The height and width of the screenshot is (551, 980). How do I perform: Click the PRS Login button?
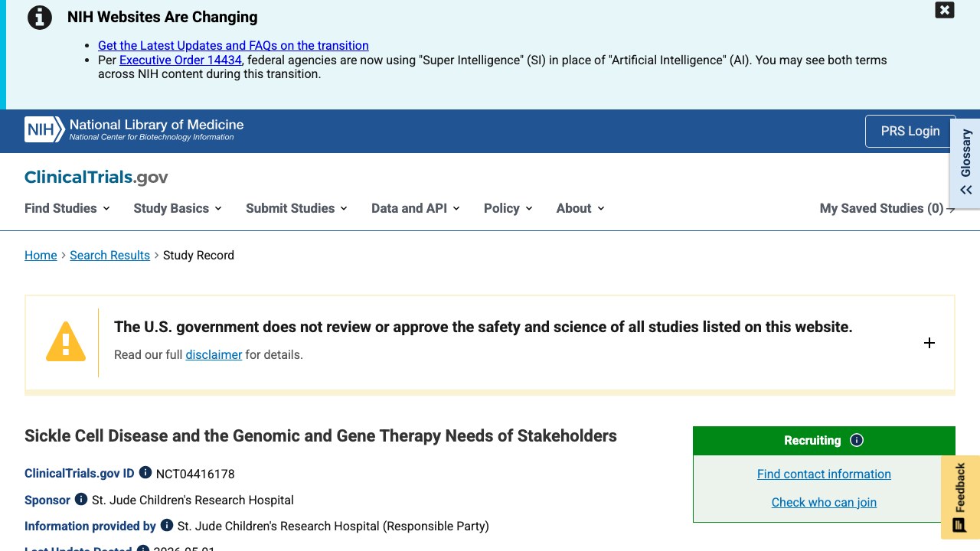click(x=910, y=131)
